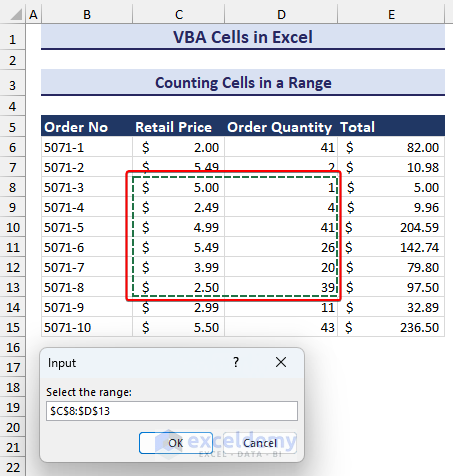This screenshot has width=453, height=476.
Task: Click the Select the range input field
Action: [172, 411]
